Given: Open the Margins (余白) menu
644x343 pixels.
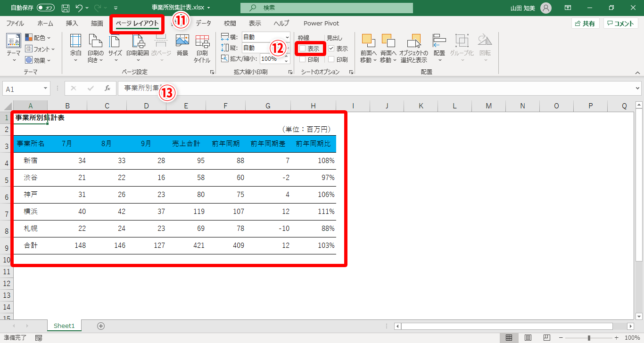Looking at the screenshot, I should click(75, 48).
